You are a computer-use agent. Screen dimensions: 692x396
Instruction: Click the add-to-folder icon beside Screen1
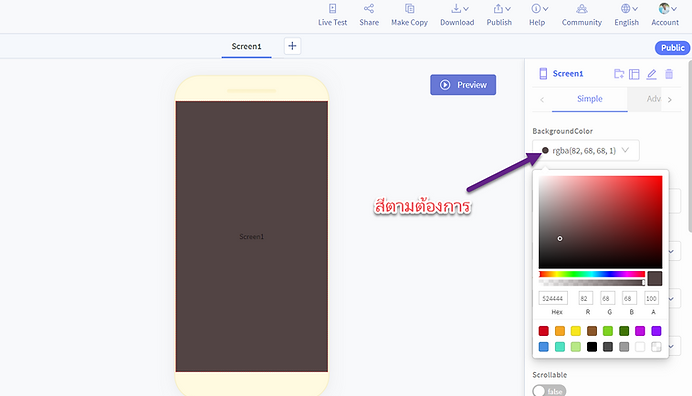(x=619, y=74)
